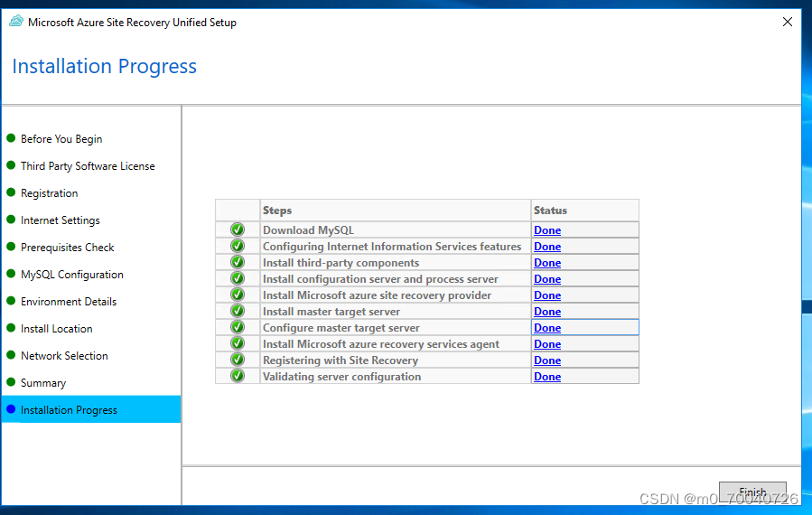Open Done link for Install Microsoft azure recovery services agent

547,344
